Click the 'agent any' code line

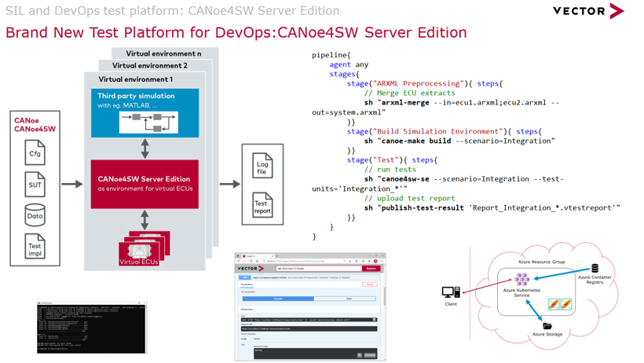(349, 64)
